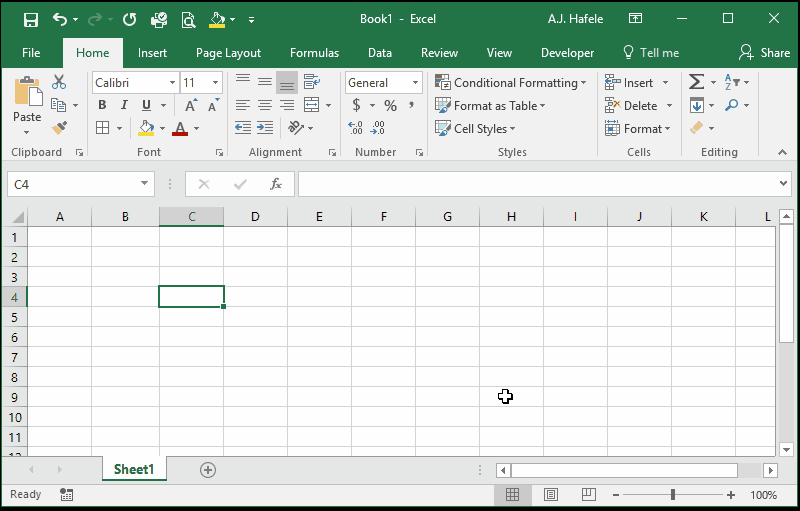Set bottom vertical alignment
Viewport: 800px width, 511px height.
(287, 83)
